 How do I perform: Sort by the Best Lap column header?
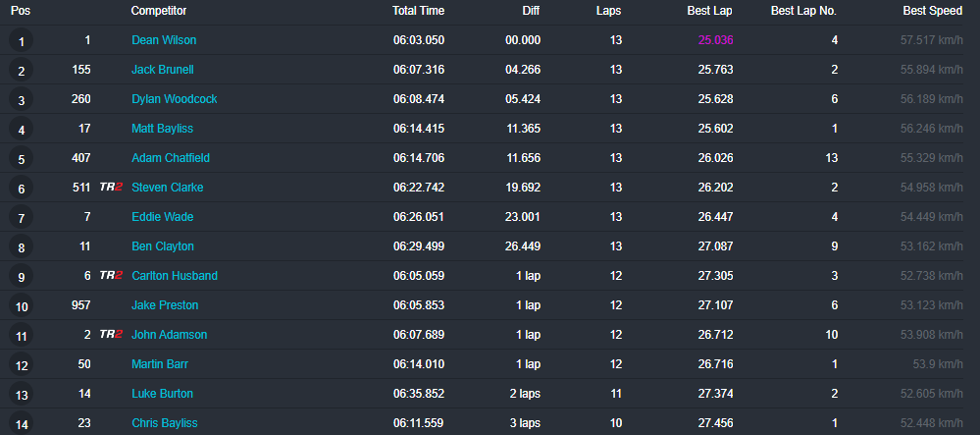pyautogui.click(x=710, y=11)
